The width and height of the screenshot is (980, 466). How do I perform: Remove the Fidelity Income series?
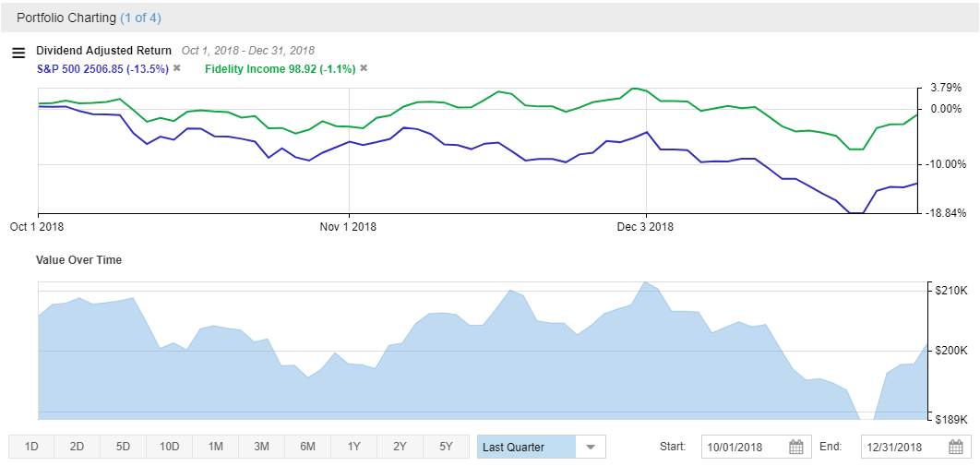click(364, 68)
